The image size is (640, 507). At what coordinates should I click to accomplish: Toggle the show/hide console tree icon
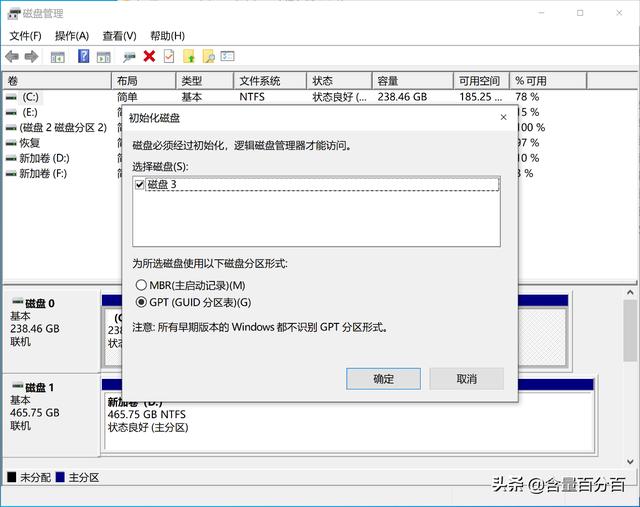point(58,57)
